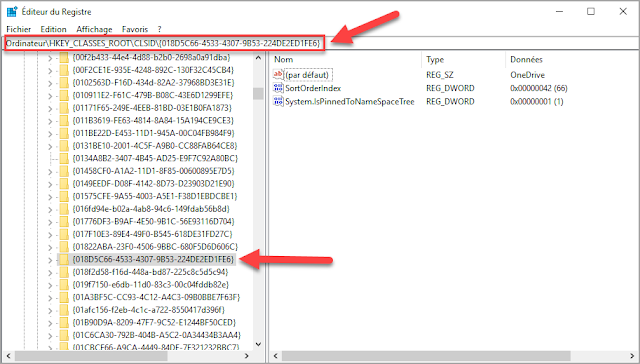Select the SortOrderIndex value name
The height and width of the screenshot is (364, 640).
point(313,88)
